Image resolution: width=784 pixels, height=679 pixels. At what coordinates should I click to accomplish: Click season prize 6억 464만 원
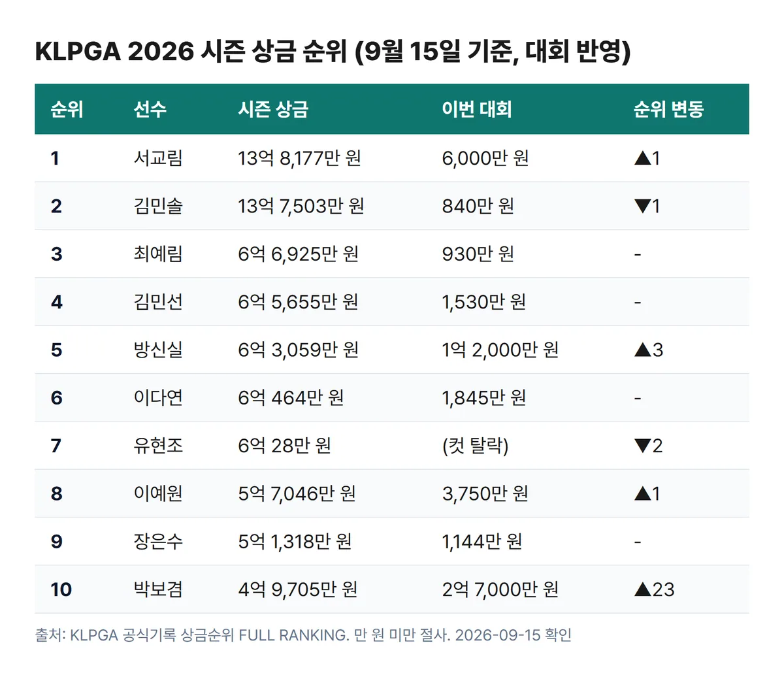291,397
